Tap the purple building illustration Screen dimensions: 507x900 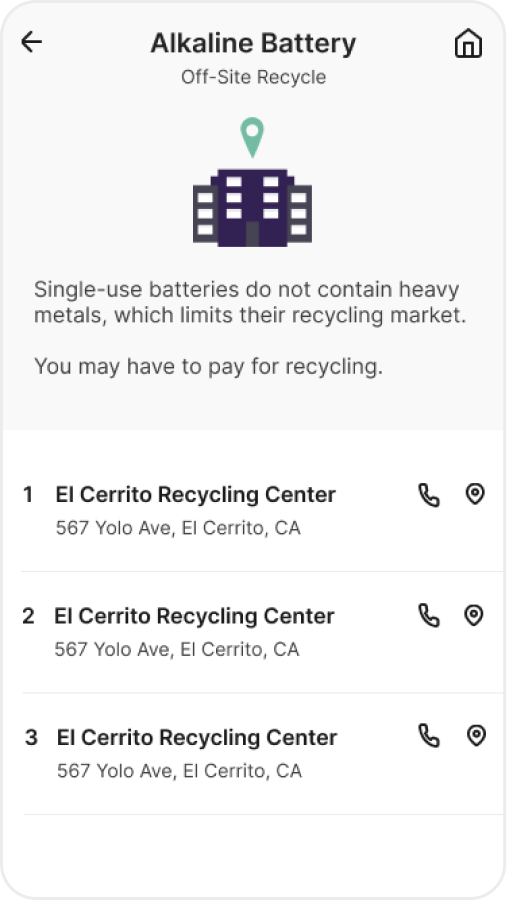(x=252, y=208)
